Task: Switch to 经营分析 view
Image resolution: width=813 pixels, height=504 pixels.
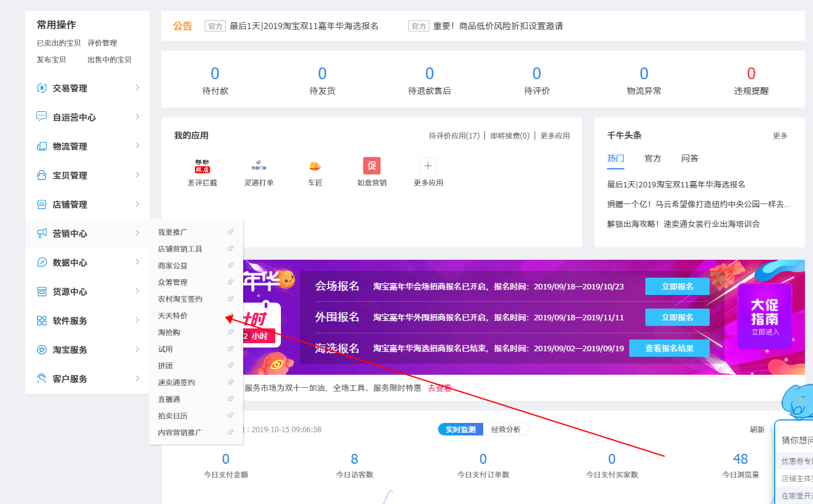Action: (505, 429)
